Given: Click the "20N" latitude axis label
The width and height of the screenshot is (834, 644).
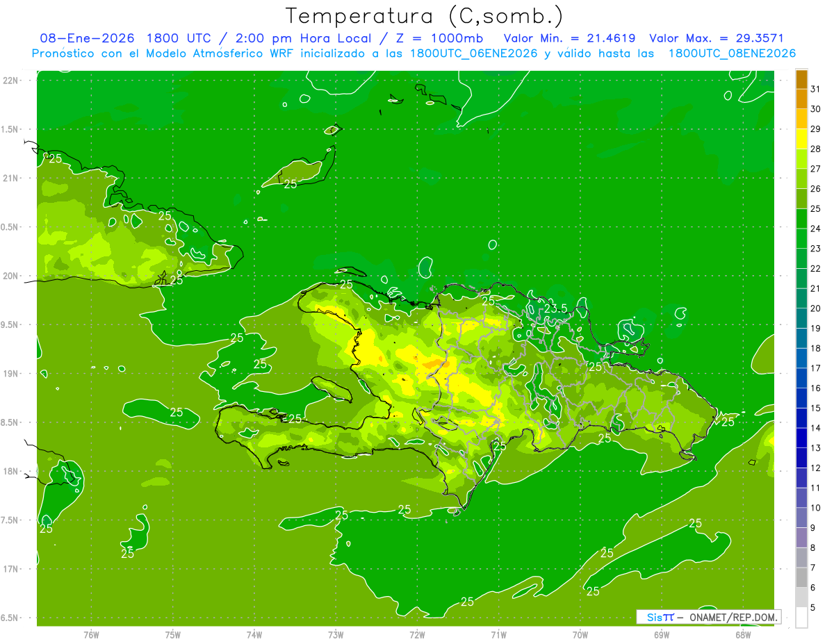Looking at the screenshot, I should 10,276.
